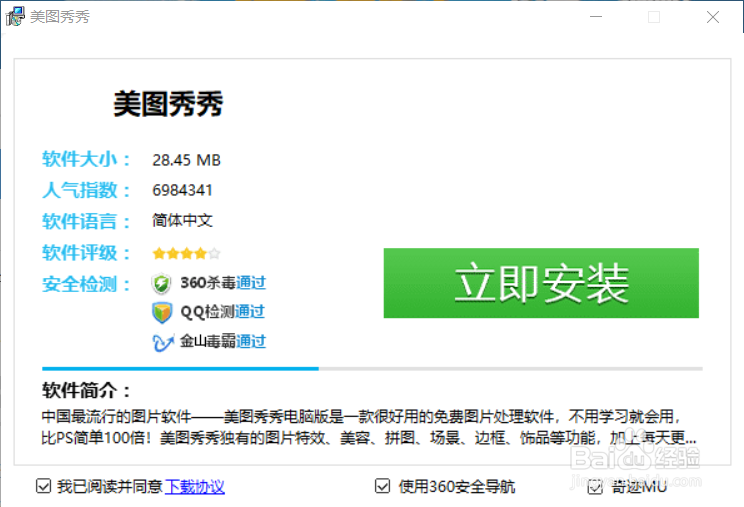Click the 软件大小 label
The height and width of the screenshot is (507, 744).
coord(86,159)
